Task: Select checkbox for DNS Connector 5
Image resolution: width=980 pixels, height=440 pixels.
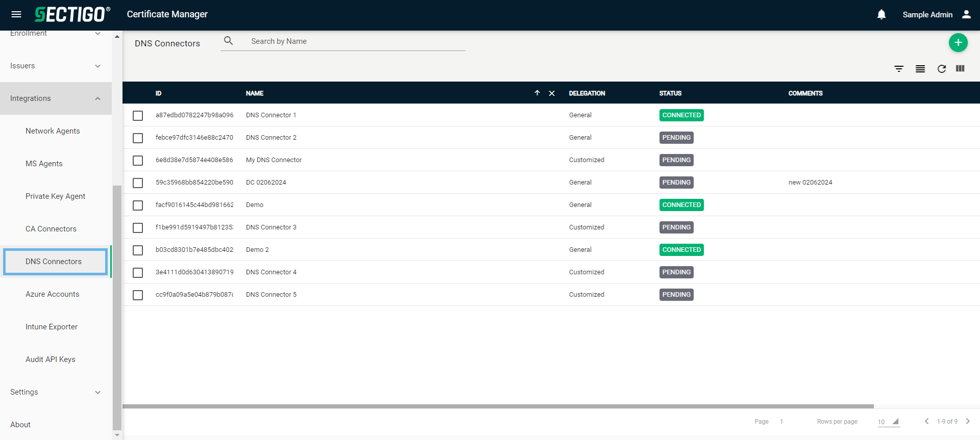Action: click(138, 295)
